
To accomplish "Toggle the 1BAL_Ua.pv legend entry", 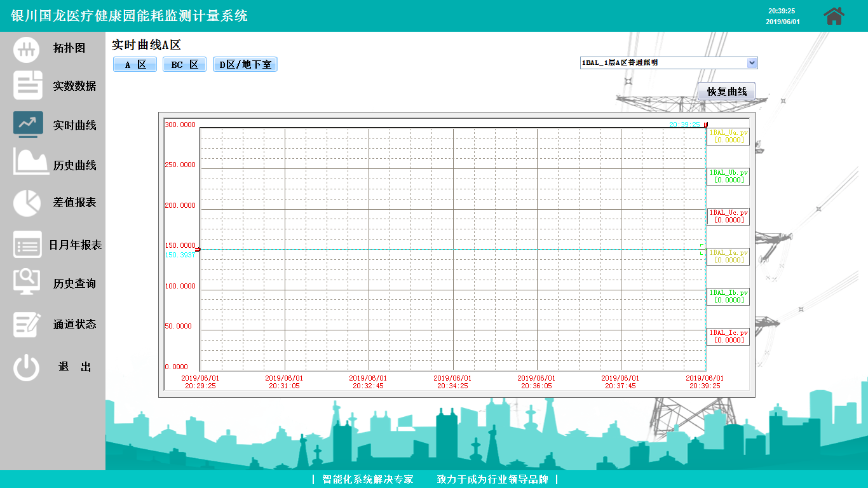I will tap(728, 136).
